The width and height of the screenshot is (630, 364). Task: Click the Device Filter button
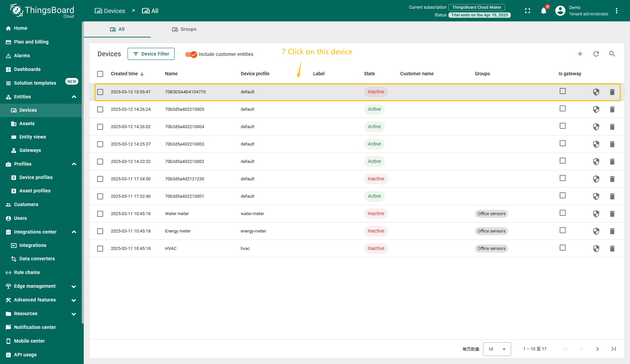151,54
